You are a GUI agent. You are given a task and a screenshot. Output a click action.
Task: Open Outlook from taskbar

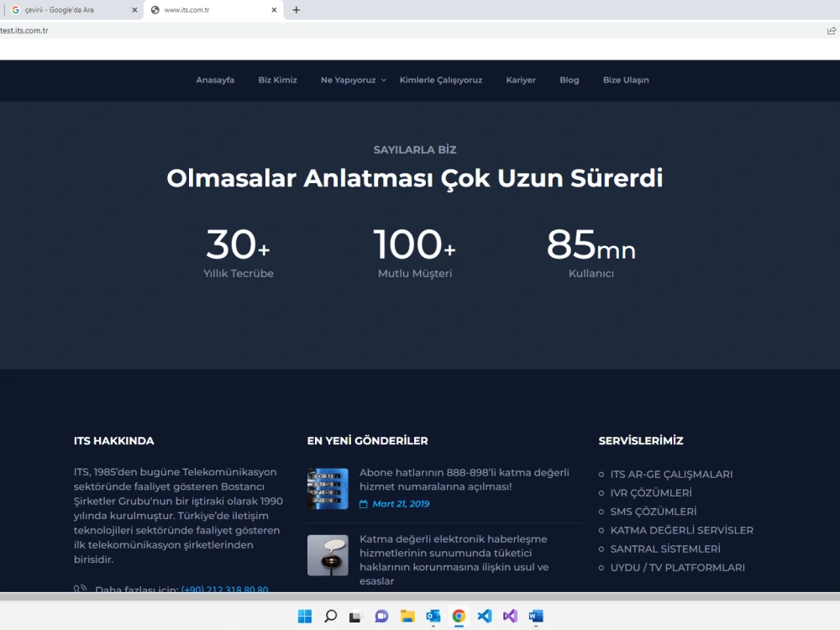pyautogui.click(x=433, y=616)
